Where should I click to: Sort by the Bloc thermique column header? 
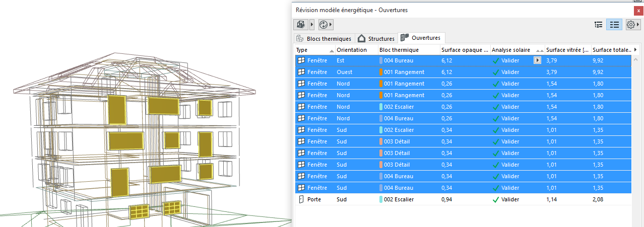pyautogui.click(x=409, y=50)
